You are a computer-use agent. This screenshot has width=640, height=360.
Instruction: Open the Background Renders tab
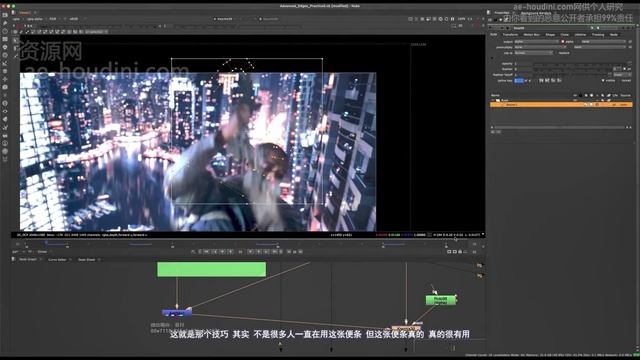(536, 13)
